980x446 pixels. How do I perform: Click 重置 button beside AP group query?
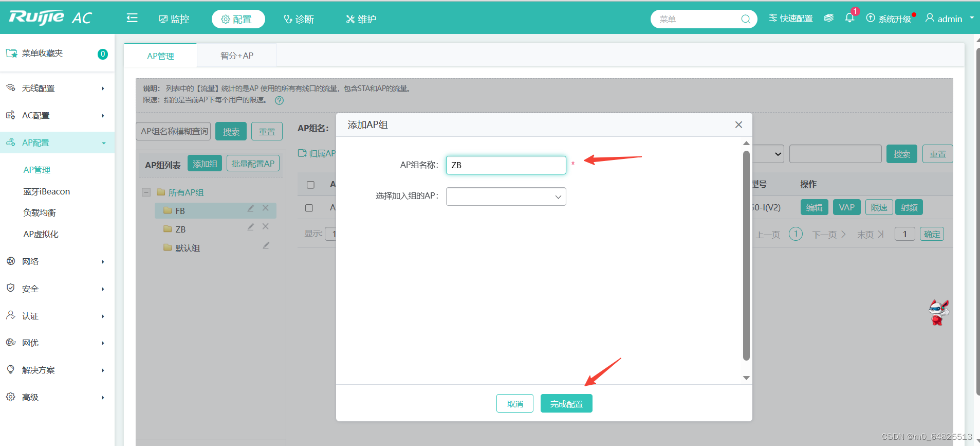point(267,131)
